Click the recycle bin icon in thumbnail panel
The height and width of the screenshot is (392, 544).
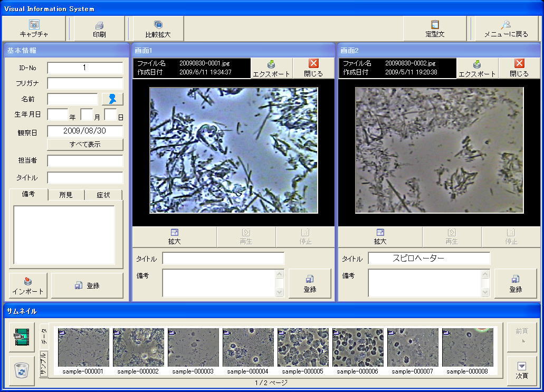(22, 370)
